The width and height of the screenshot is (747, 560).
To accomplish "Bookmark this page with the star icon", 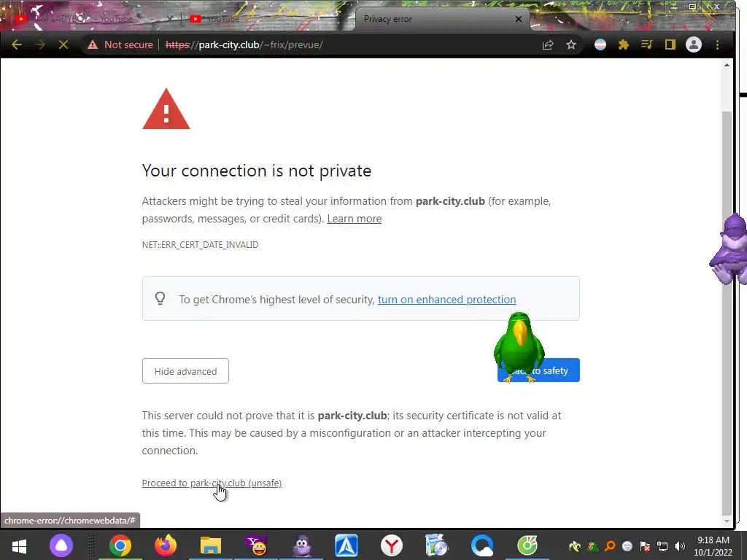I will (x=571, y=44).
